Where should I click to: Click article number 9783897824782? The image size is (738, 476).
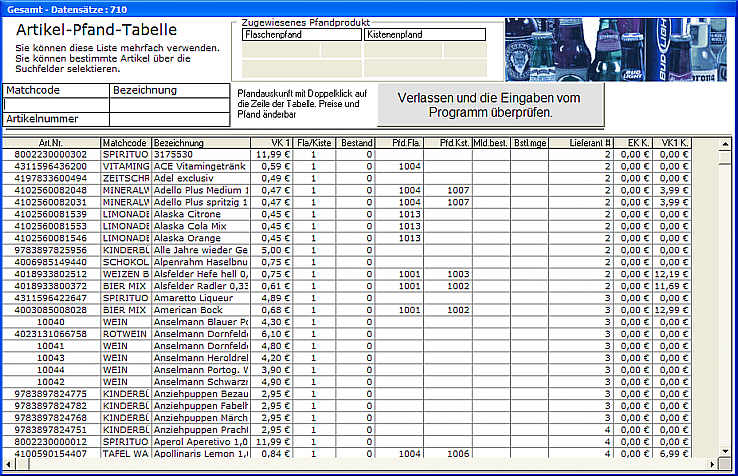pos(51,406)
